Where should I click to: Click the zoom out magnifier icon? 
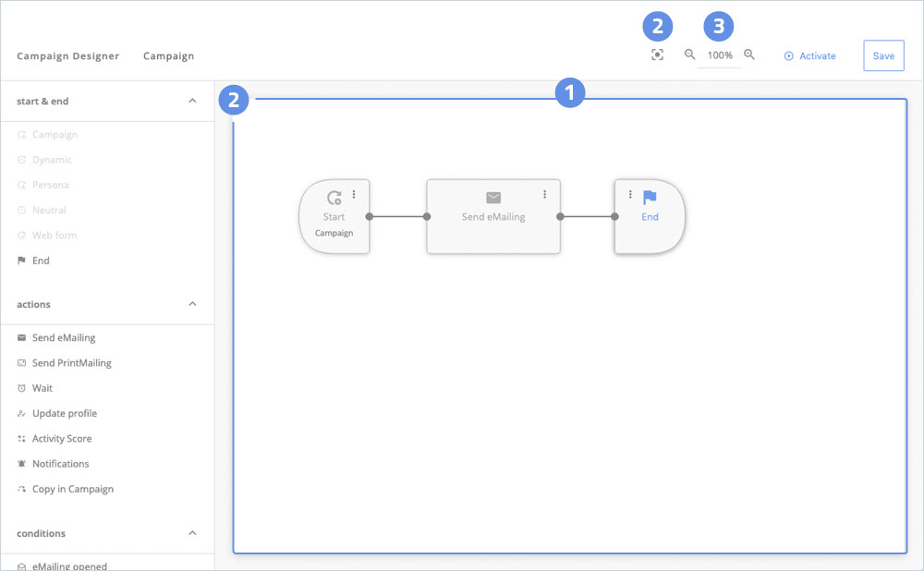(689, 55)
